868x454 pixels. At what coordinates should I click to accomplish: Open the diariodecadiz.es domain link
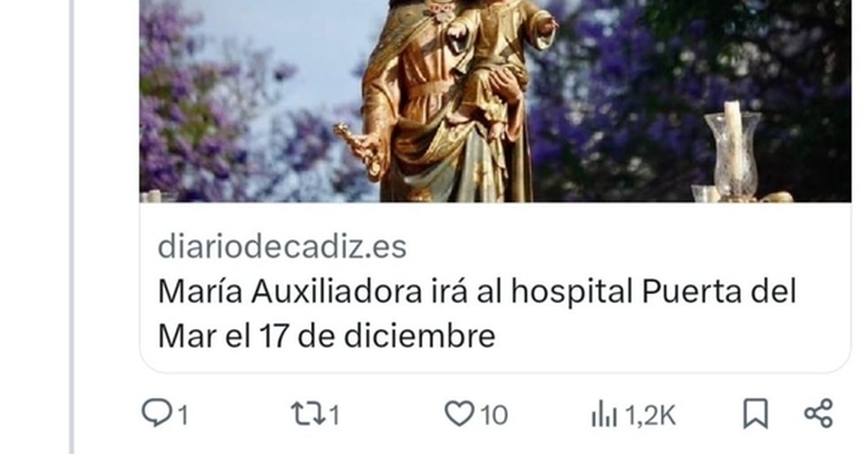click(282, 247)
